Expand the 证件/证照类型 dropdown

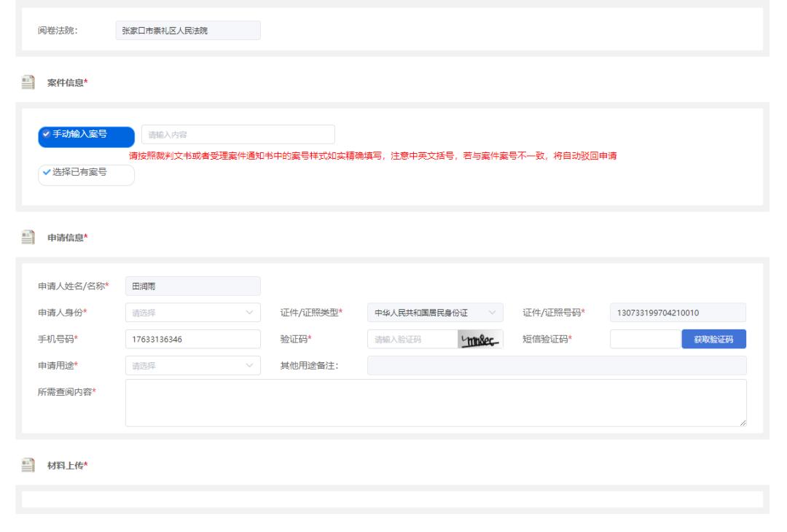click(x=435, y=313)
